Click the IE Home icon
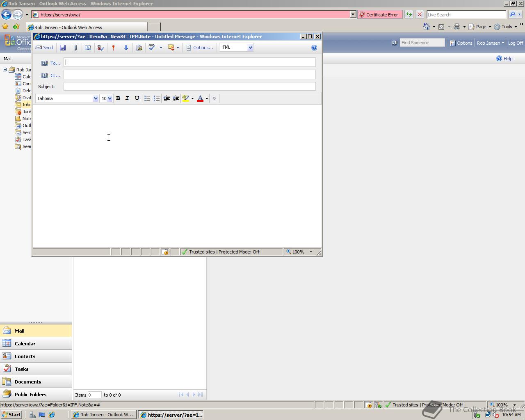The height and width of the screenshot is (420, 525). [x=427, y=27]
